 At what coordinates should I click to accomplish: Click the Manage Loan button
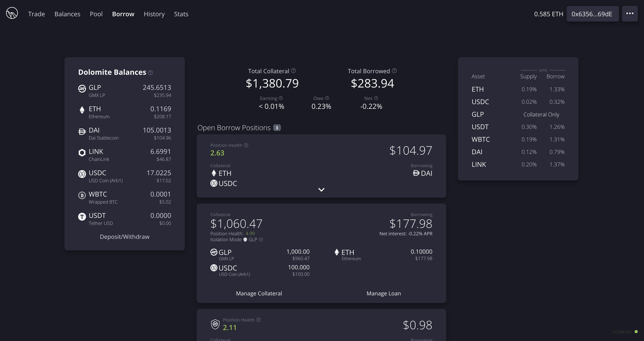pyautogui.click(x=384, y=293)
